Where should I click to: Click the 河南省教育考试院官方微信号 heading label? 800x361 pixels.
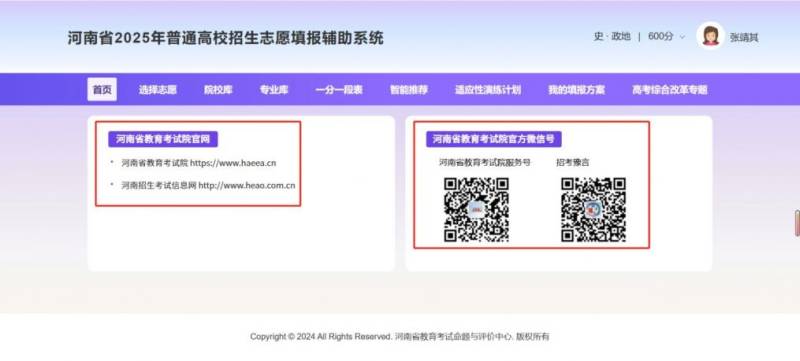pos(494,139)
